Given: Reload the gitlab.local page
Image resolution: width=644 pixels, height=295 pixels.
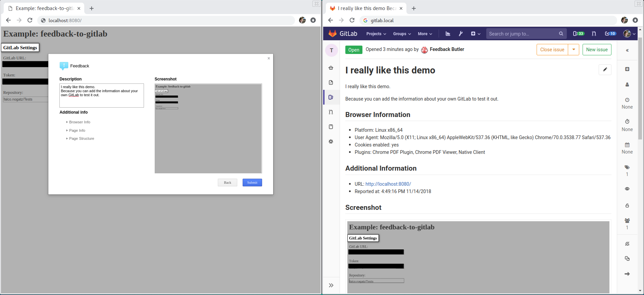Looking at the screenshot, I should (x=352, y=20).
